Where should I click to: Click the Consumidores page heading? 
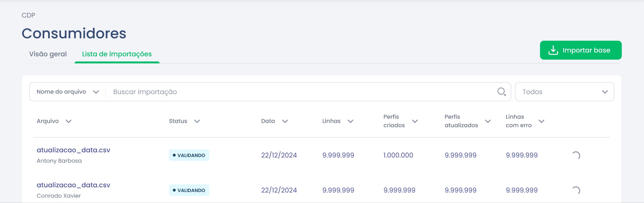coord(74,33)
